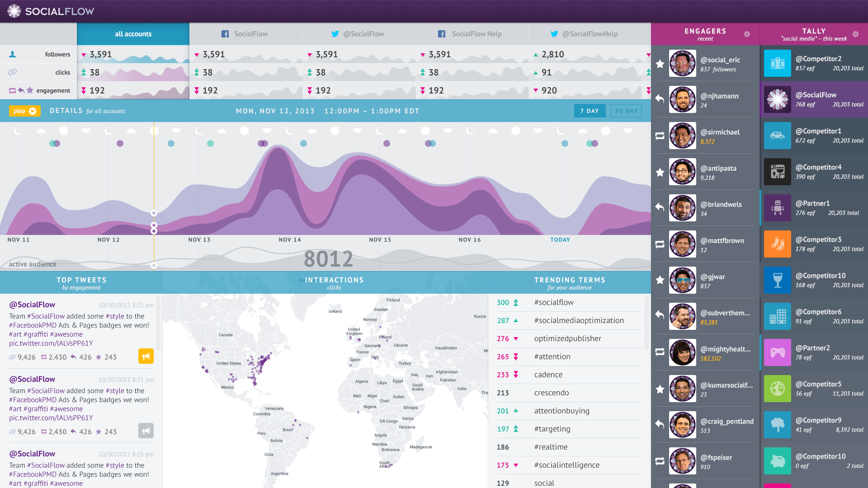Open Engagers panel settings gear

coord(747,34)
